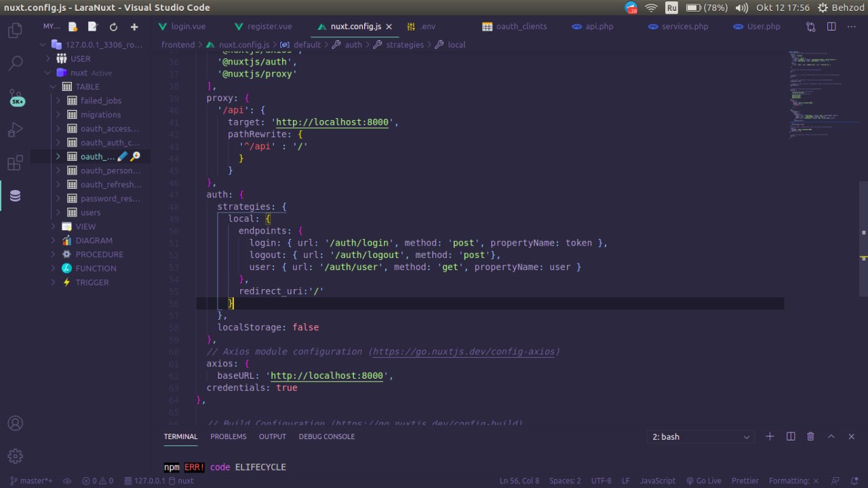
Task: Expand the migrations table
Action: [x=58, y=115]
